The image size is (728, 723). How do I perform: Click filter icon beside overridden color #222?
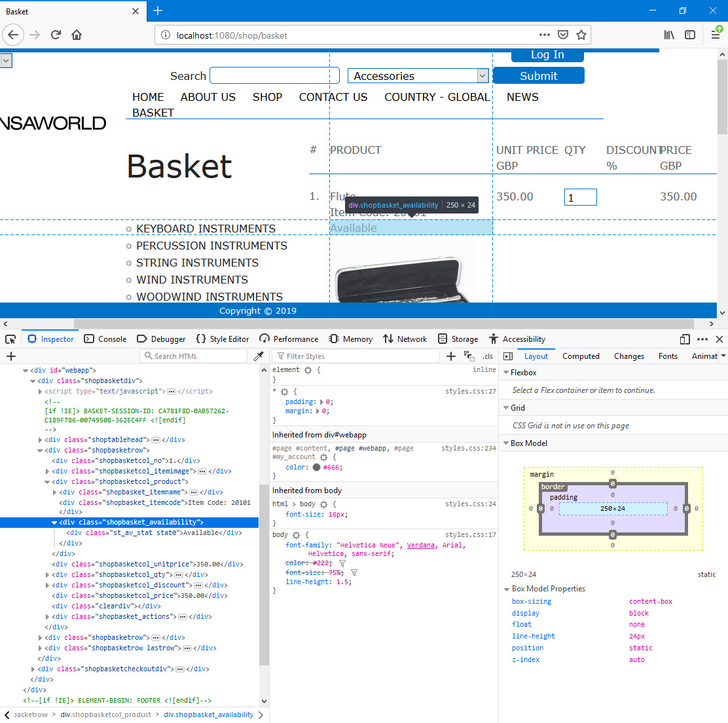342,563
